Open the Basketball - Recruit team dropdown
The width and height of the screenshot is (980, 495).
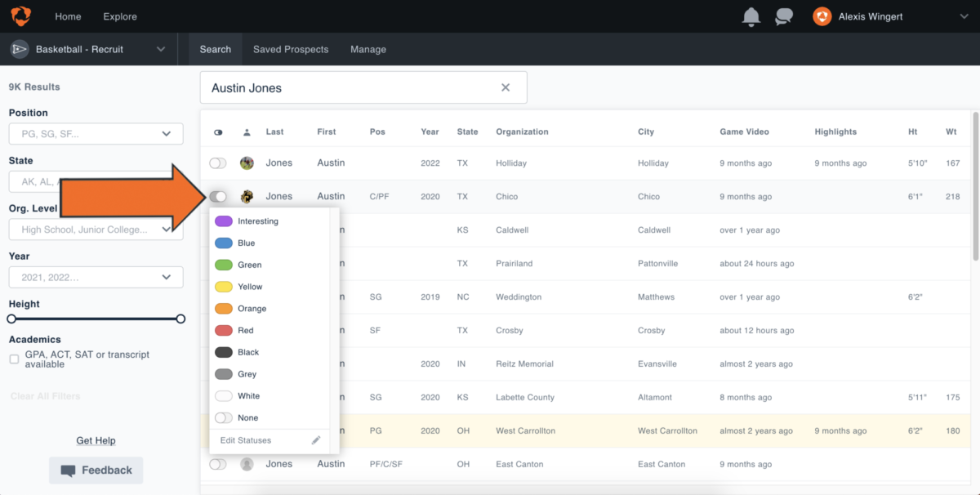[x=161, y=49]
